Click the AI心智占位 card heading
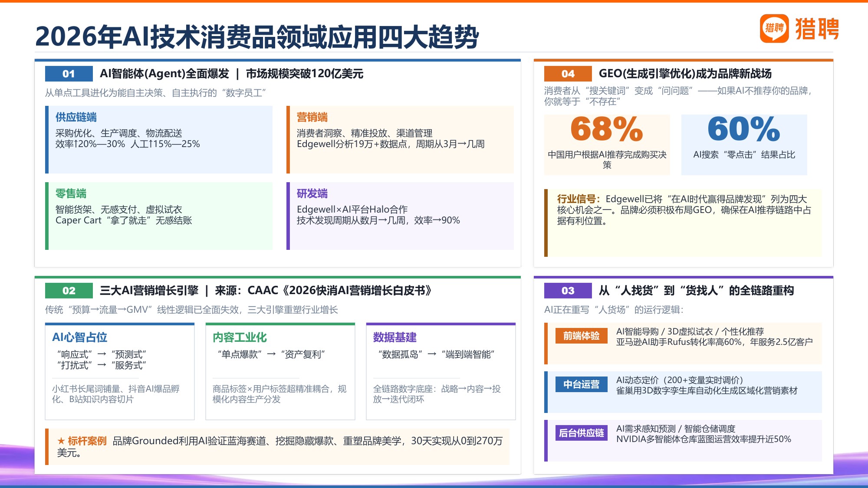 79,337
